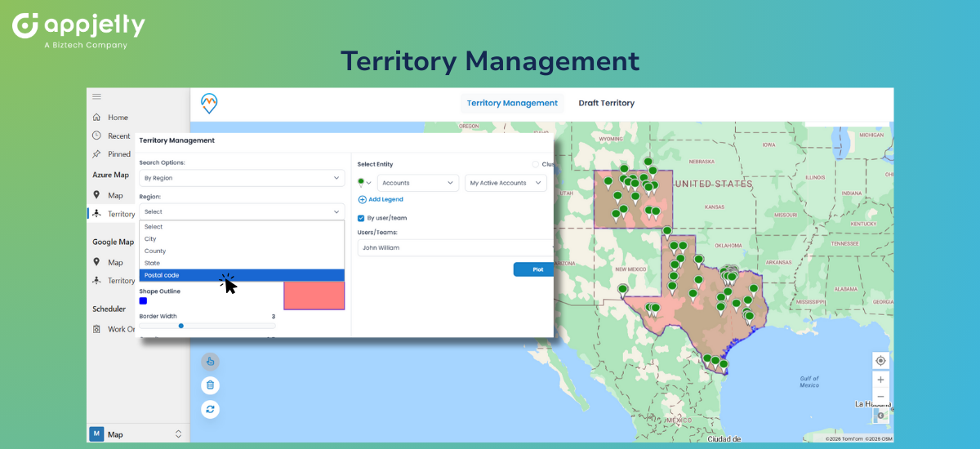Click the refresh map tool
Image resolution: width=980 pixels, height=449 pixels.
210,409
